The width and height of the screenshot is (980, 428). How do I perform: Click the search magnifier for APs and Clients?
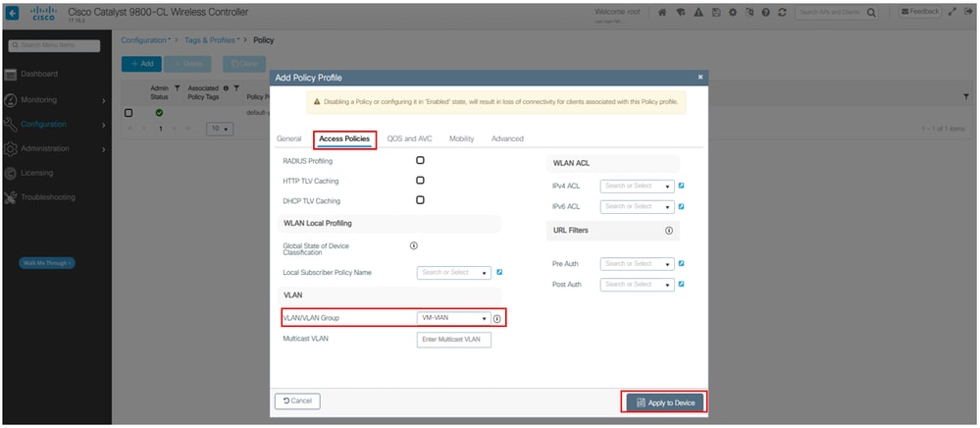871,13
